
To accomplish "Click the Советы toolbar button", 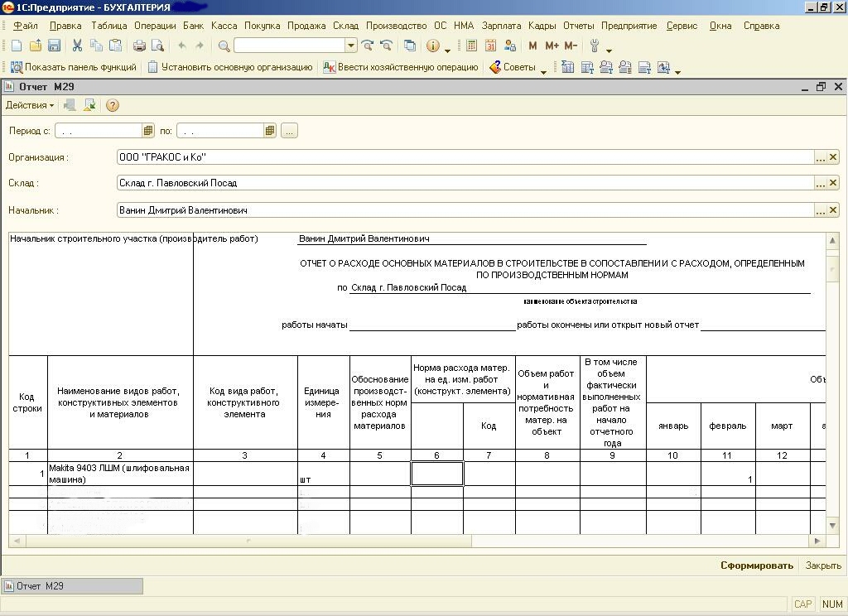I will pos(512,67).
